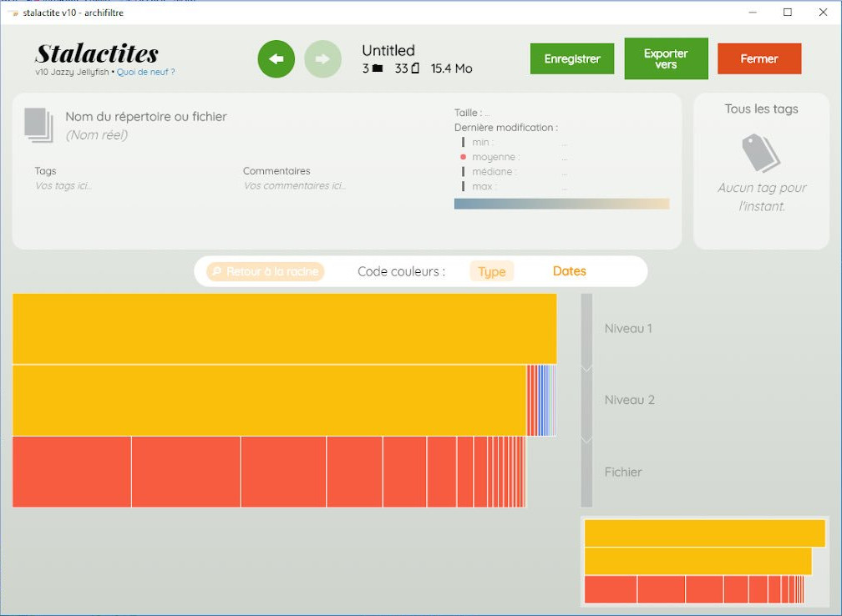This screenshot has height=616, width=842.
Task: Select the largest red file block
Action: coord(72,472)
